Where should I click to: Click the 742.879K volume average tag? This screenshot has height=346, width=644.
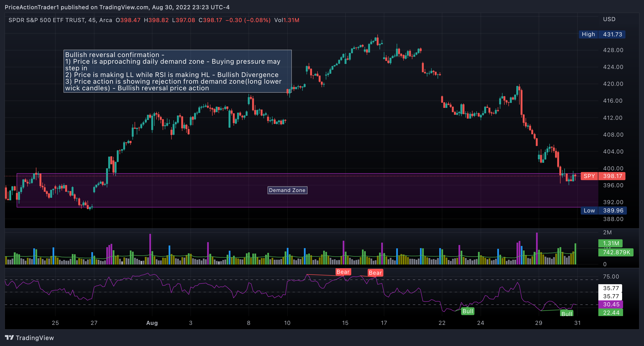pyautogui.click(x=616, y=252)
